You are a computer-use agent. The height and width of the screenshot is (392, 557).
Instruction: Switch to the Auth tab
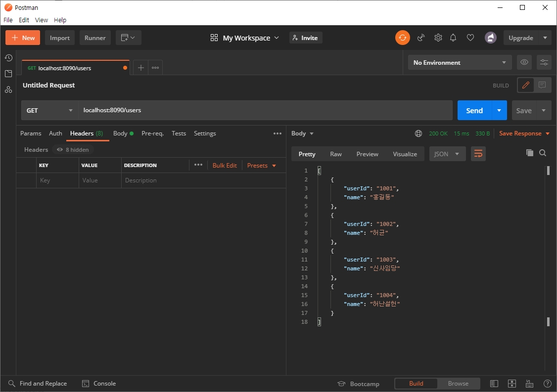pos(55,133)
